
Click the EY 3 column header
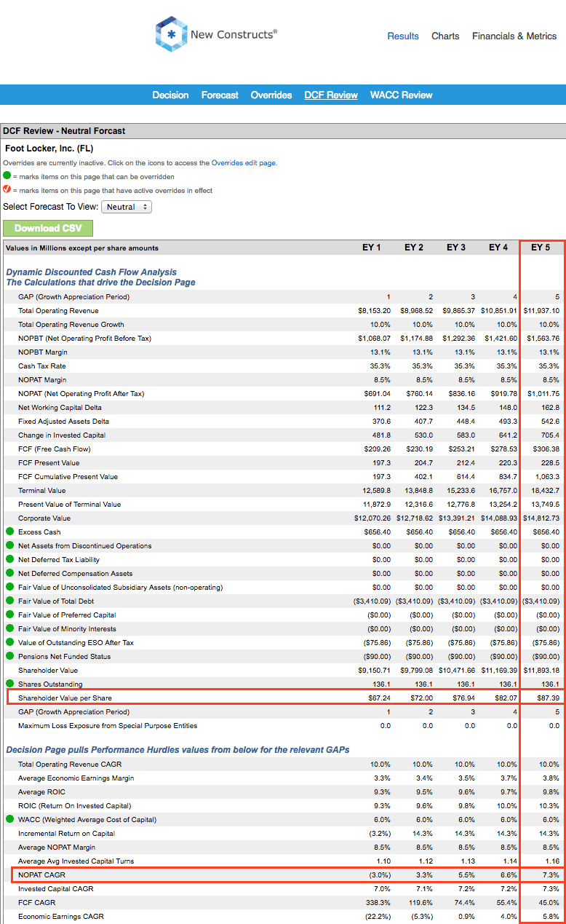tap(456, 248)
